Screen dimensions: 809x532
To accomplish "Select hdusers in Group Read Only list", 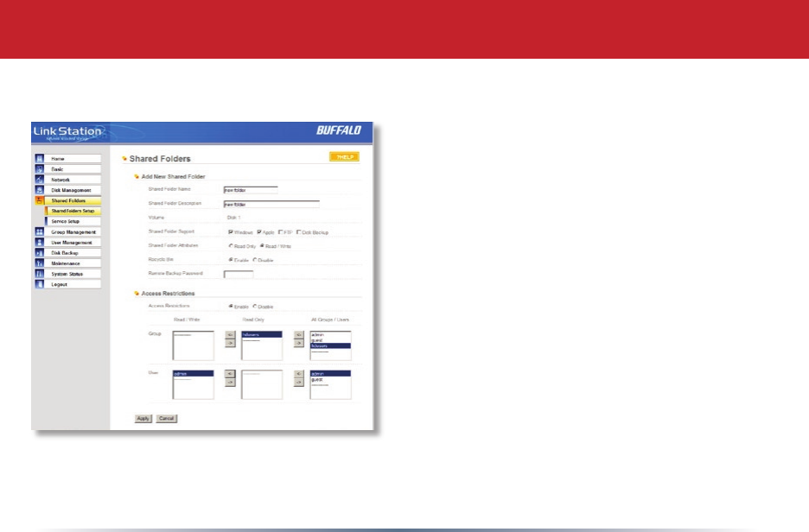I will (x=262, y=335).
